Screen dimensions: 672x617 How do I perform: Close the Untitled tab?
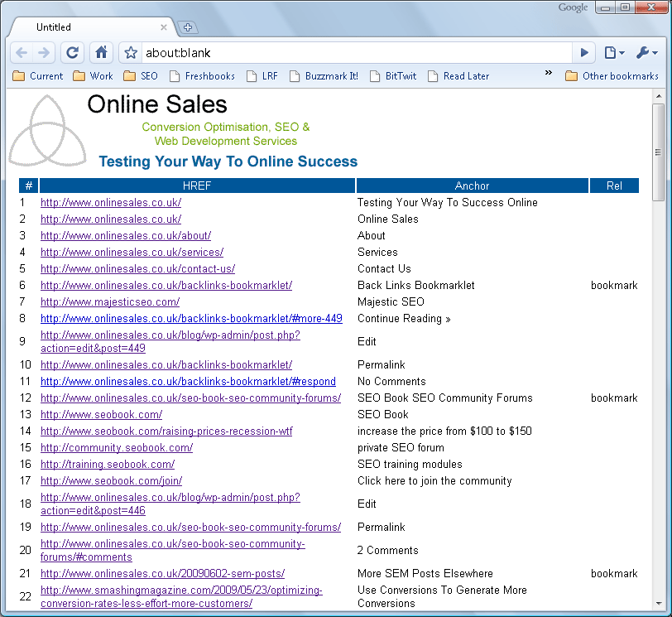tap(164, 27)
